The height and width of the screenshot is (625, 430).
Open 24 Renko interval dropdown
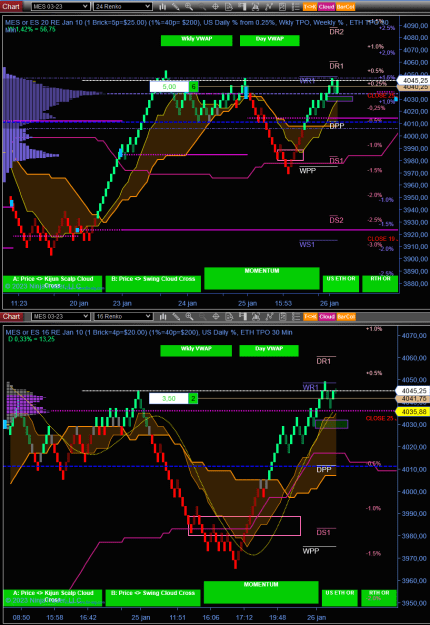(x=123, y=6)
